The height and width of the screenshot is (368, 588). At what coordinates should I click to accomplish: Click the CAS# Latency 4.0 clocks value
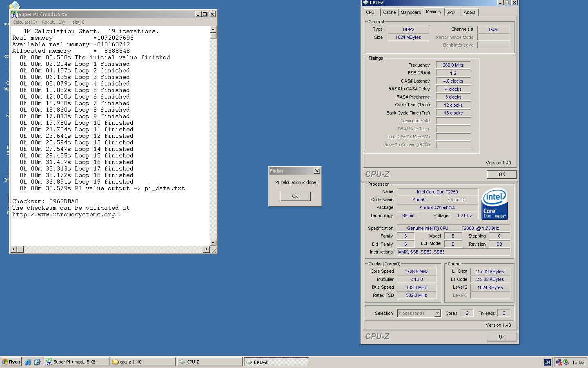[x=453, y=81]
